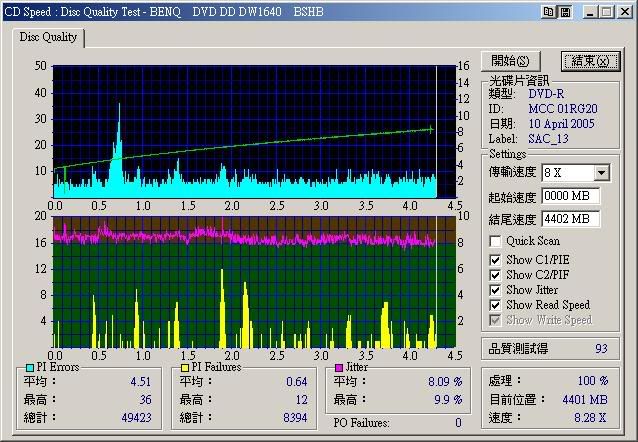Image resolution: width=638 pixels, height=442 pixels.
Task: Click the copy-to-clipboard icon in title bar
Action: [x=548, y=12]
